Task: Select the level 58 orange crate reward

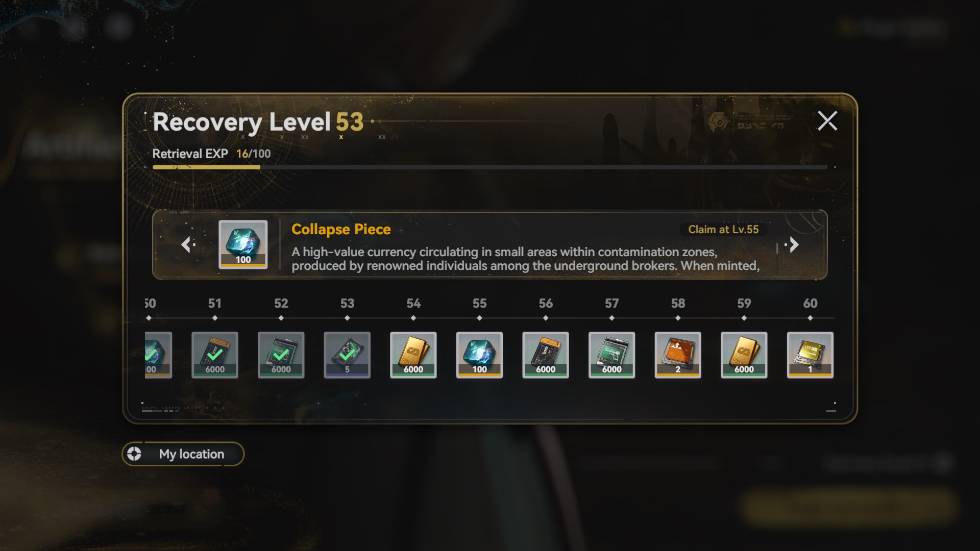Action: pyautogui.click(x=678, y=355)
